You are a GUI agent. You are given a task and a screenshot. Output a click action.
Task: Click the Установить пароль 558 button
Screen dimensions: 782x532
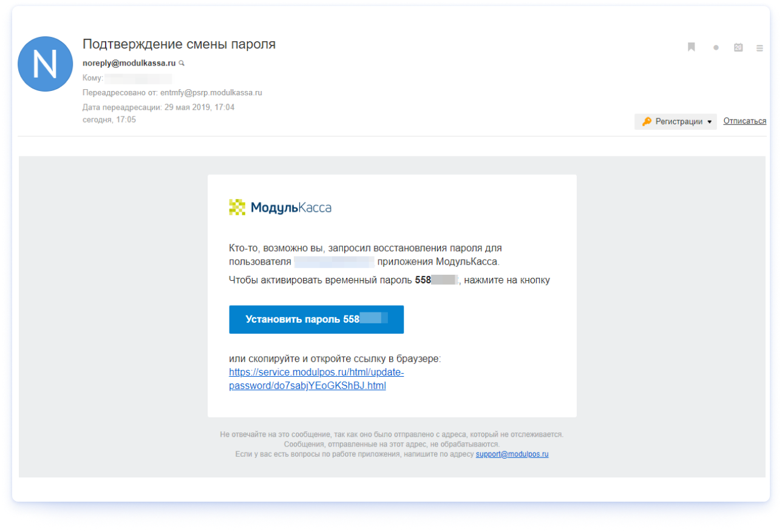(316, 319)
